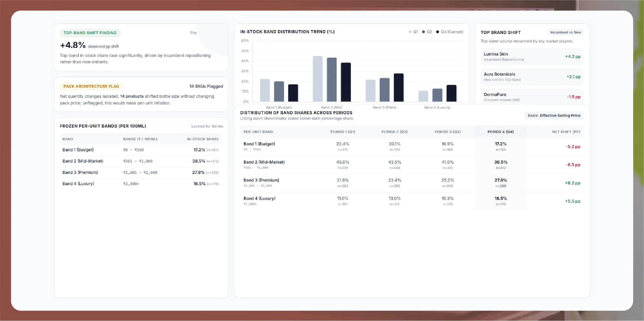This screenshot has height=321, width=644.
Task: Click the +5.5 pp net shift value
Action: click(x=573, y=201)
